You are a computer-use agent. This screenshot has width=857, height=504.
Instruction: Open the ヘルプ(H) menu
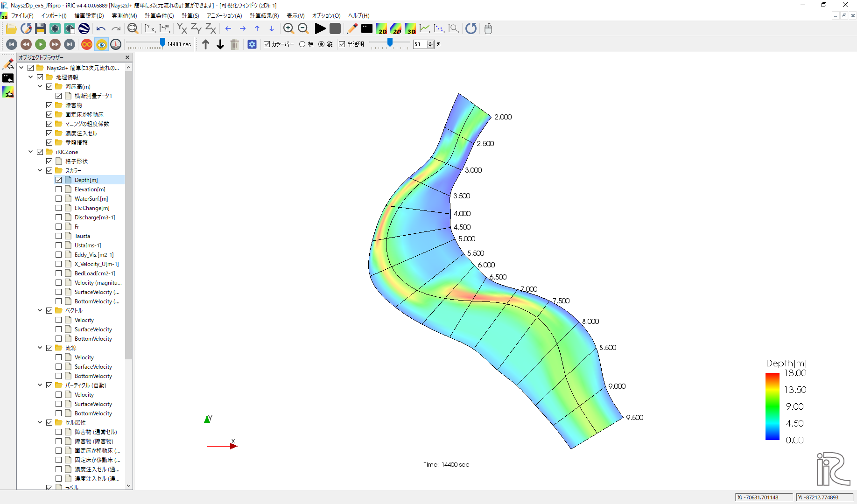pyautogui.click(x=359, y=16)
